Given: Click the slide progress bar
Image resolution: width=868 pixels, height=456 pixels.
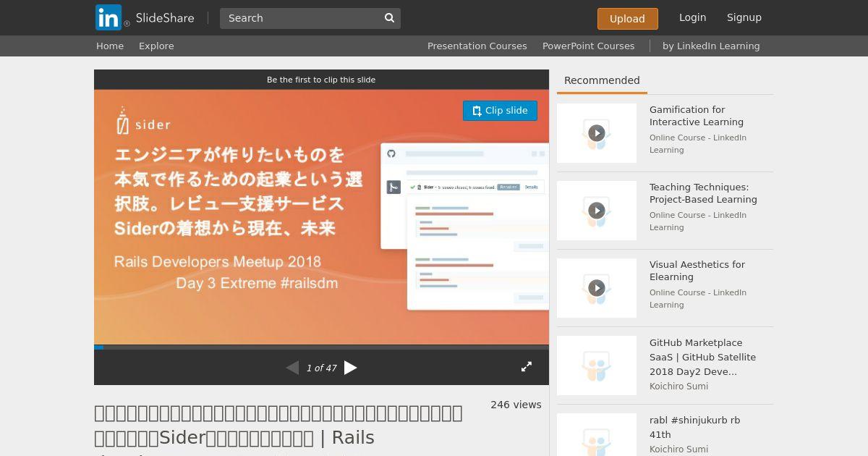Looking at the screenshot, I should pos(321,347).
